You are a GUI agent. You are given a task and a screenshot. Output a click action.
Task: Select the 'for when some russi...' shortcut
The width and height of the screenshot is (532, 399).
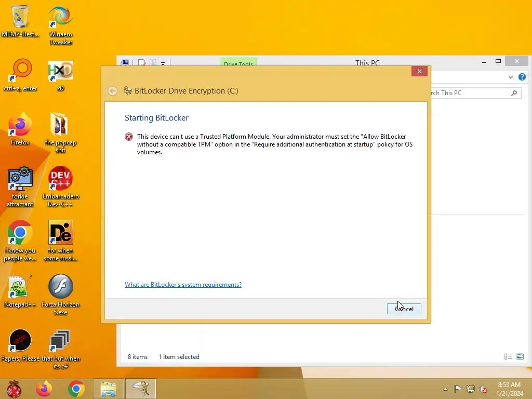[x=60, y=241]
